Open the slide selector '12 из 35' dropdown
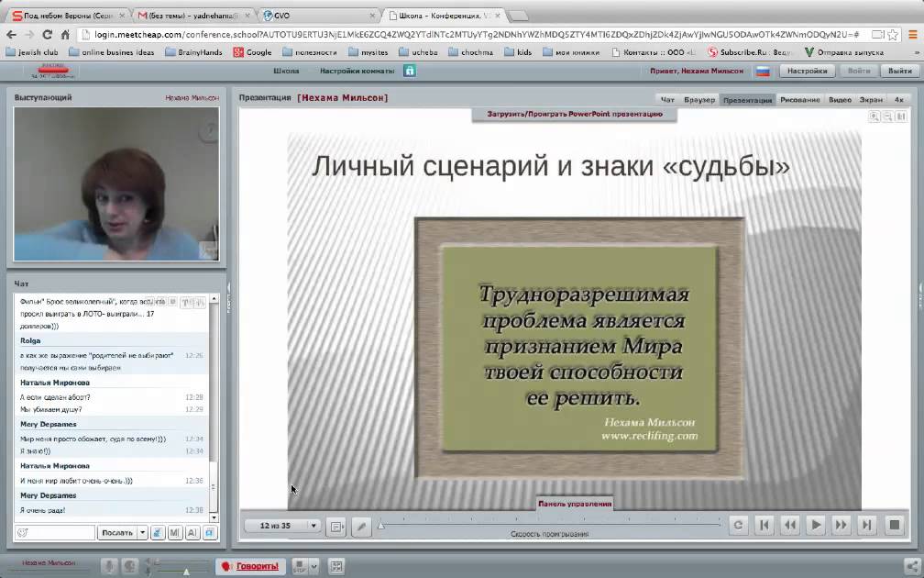The height and width of the screenshot is (578, 924). (282, 526)
